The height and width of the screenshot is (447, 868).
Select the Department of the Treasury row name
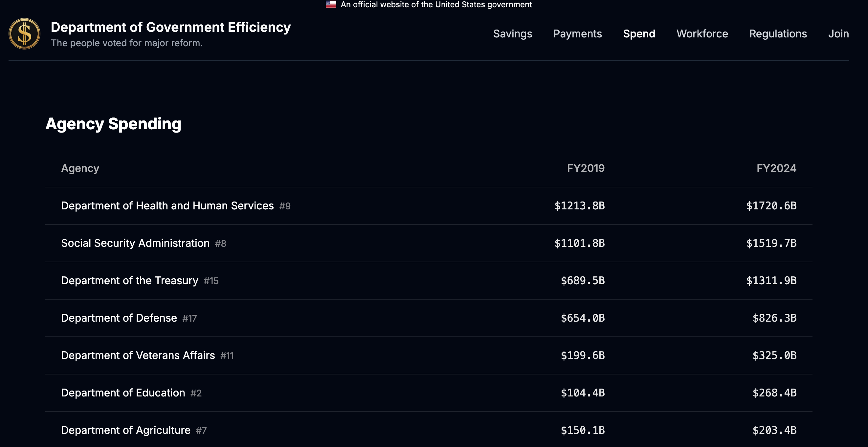[x=129, y=281]
